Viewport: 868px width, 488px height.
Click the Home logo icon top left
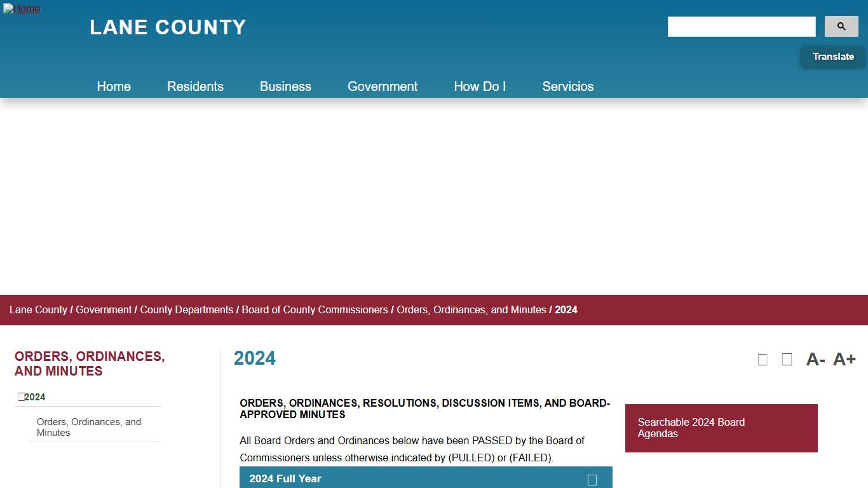pyautogui.click(x=22, y=8)
